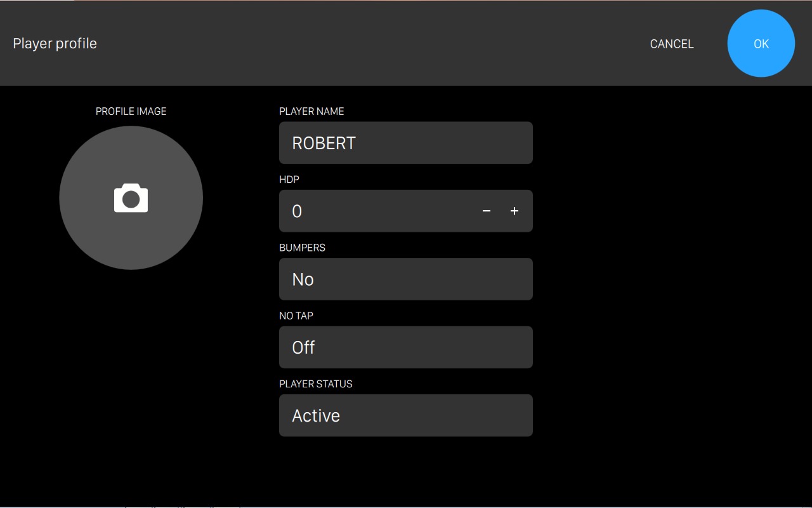Cancel the player profile edits

[x=672, y=44]
